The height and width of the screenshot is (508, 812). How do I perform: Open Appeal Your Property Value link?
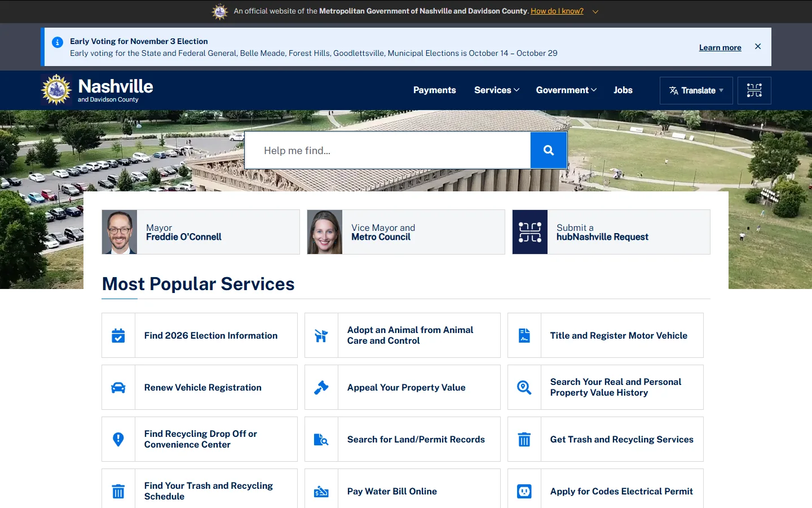click(407, 387)
